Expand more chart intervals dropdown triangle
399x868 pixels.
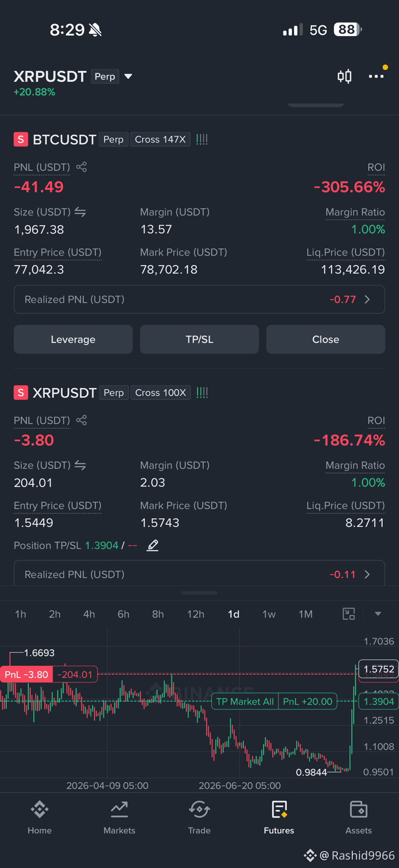click(x=378, y=614)
